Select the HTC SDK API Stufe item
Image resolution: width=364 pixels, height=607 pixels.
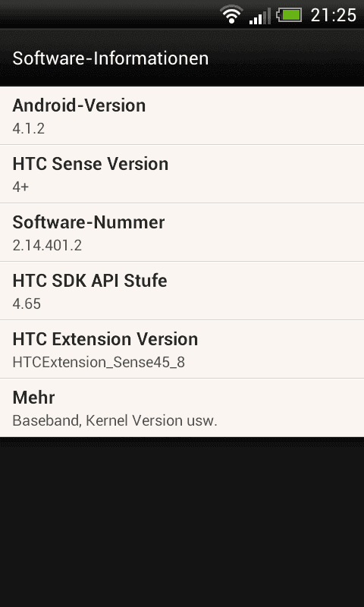click(182, 291)
